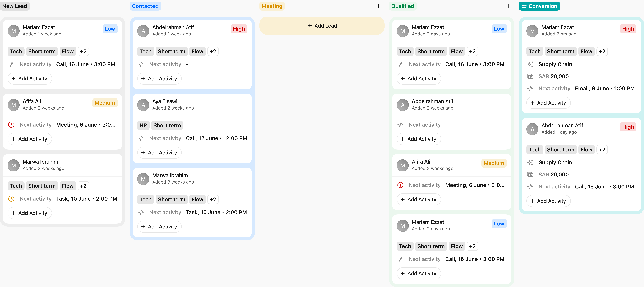The image size is (644, 287).
Task: Click sparkle icon beside Supply Chain on Abdelrahman Atif's card
Action: pyautogui.click(x=530, y=163)
